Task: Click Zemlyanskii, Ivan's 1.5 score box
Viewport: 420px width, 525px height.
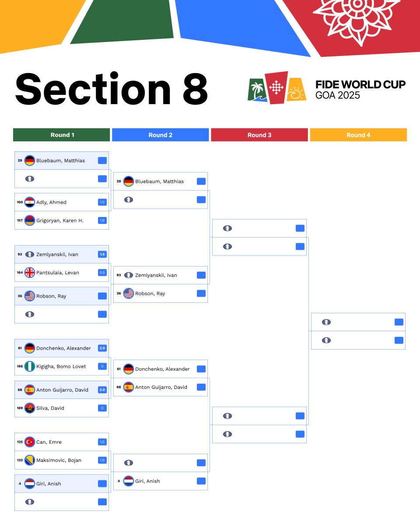Action: 102,254
